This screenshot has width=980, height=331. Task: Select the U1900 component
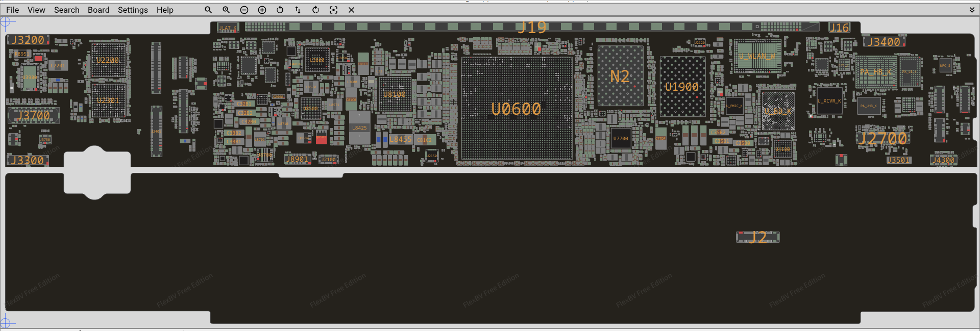[x=682, y=87]
